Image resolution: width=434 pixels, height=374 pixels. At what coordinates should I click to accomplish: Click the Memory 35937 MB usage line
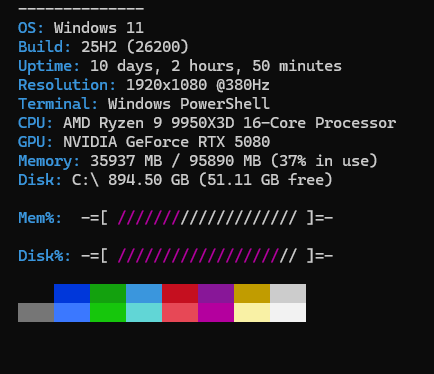pos(198,161)
